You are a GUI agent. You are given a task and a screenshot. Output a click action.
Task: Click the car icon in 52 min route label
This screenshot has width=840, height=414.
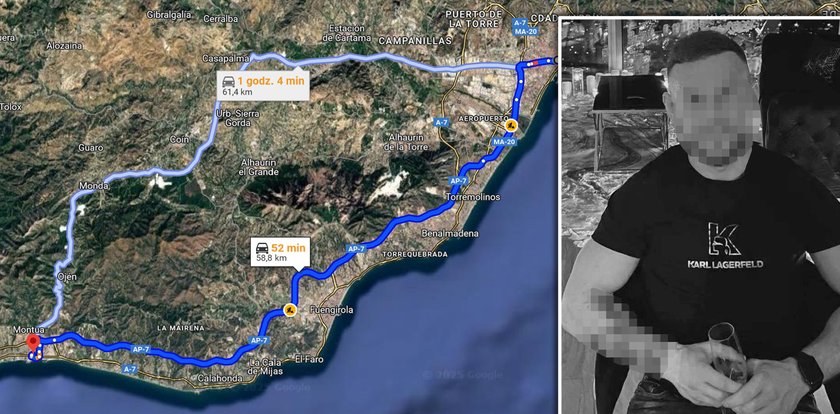click(x=262, y=248)
